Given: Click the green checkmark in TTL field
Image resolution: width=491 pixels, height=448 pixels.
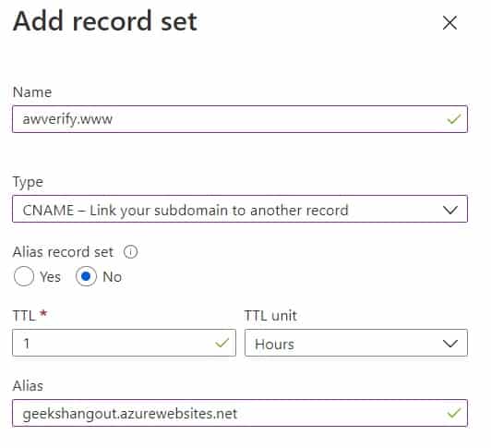Looking at the screenshot, I should click(x=222, y=343).
